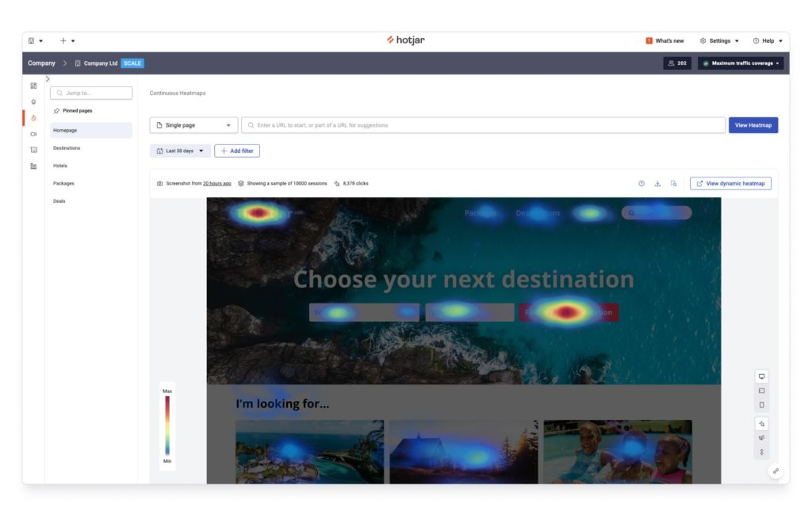Switch heatmap preview to tablet view
The width and height of the screenshot is (812, 516).
(x=762, y=390)
